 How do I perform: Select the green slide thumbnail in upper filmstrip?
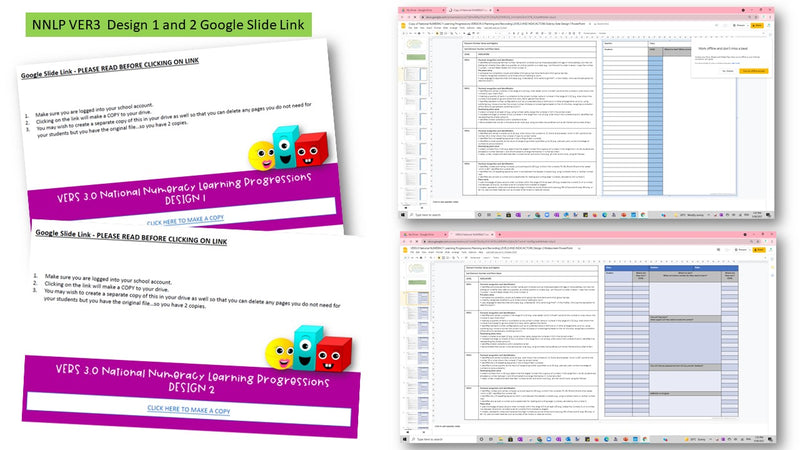pos(416,57)
